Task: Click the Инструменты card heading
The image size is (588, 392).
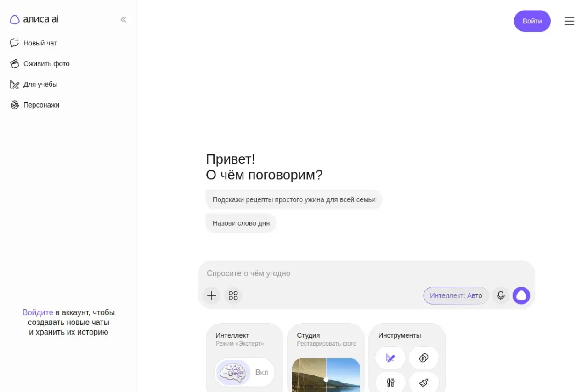Action: [400, 335]
